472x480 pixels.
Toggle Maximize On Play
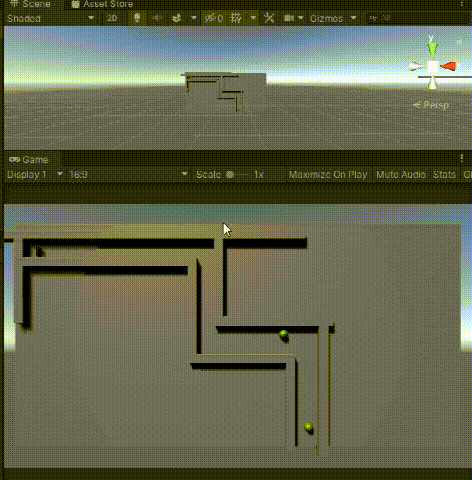(328, 174)
